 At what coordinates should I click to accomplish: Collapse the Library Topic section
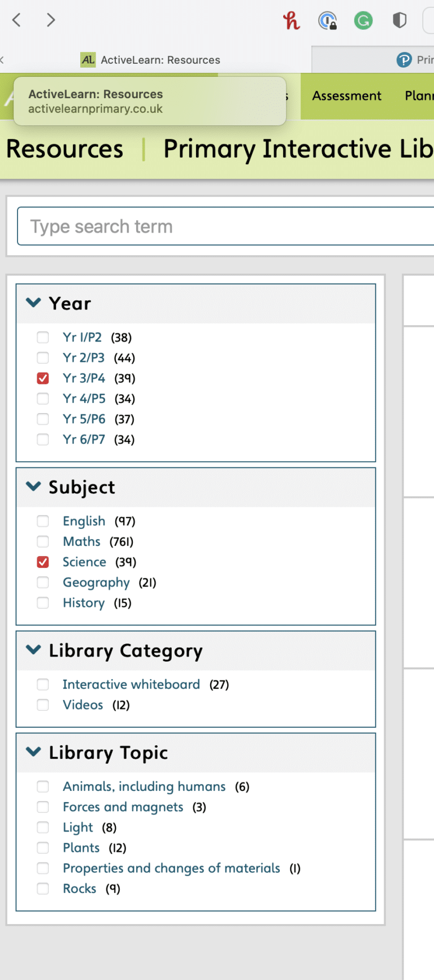(33, 753)
